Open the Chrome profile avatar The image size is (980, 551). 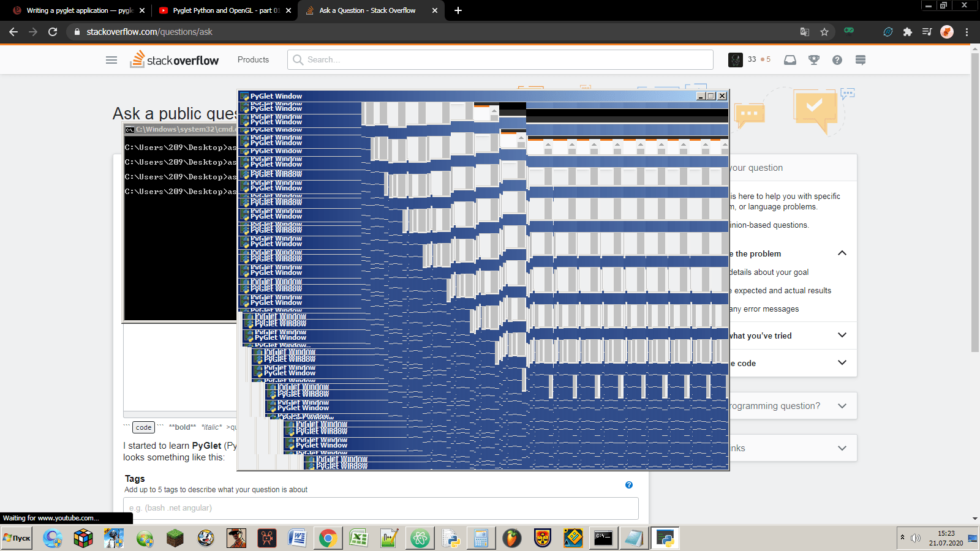point(947,32)
